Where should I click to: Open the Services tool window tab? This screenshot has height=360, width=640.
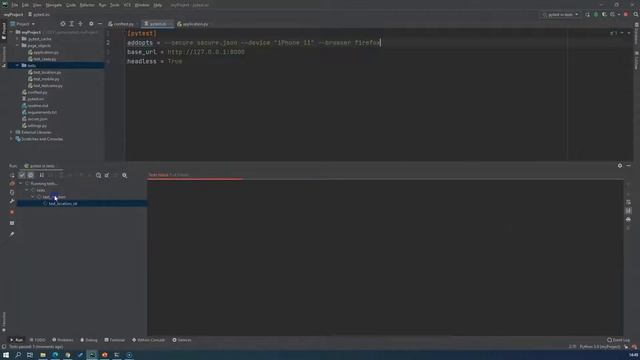(182, 340)
